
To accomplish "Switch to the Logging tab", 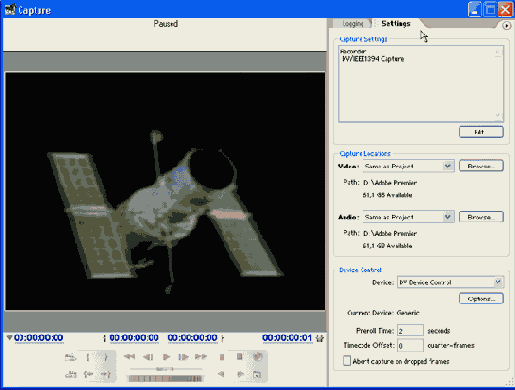I will (x=352, y=24).
